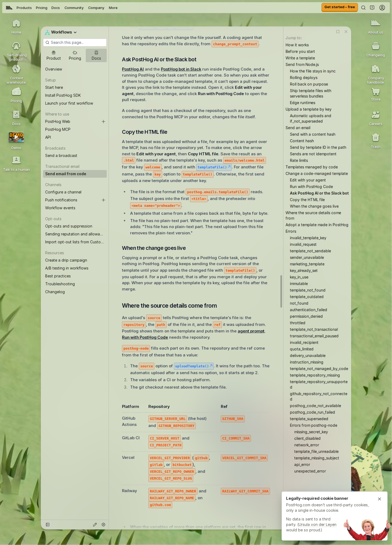The height and width of the screenshot is (545, 392).
Task: Open the More menu
Action: click(113, 8)
